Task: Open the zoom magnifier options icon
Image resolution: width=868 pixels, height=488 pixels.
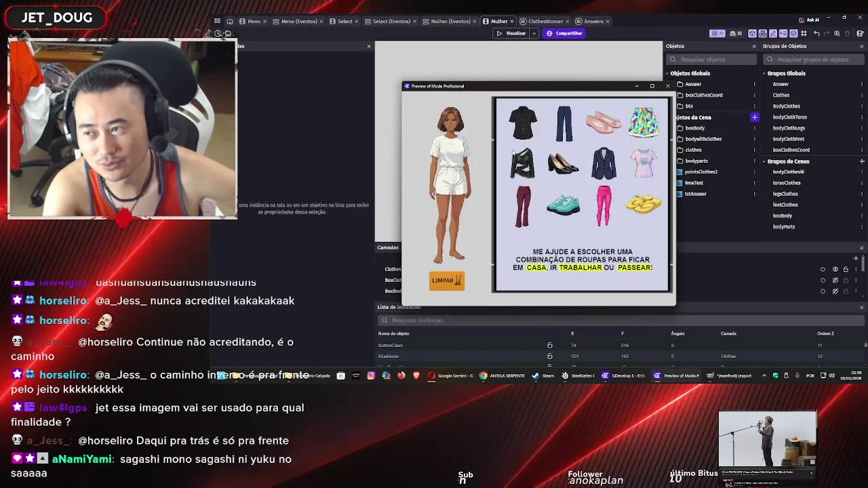Action: (837, 33)
